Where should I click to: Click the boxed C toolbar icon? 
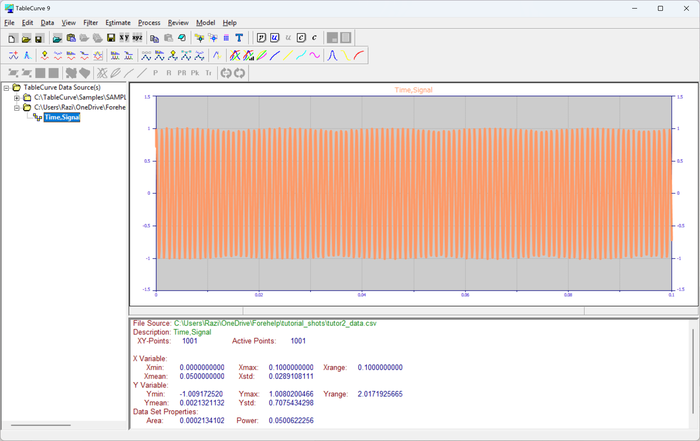click(x=301, y=38)
